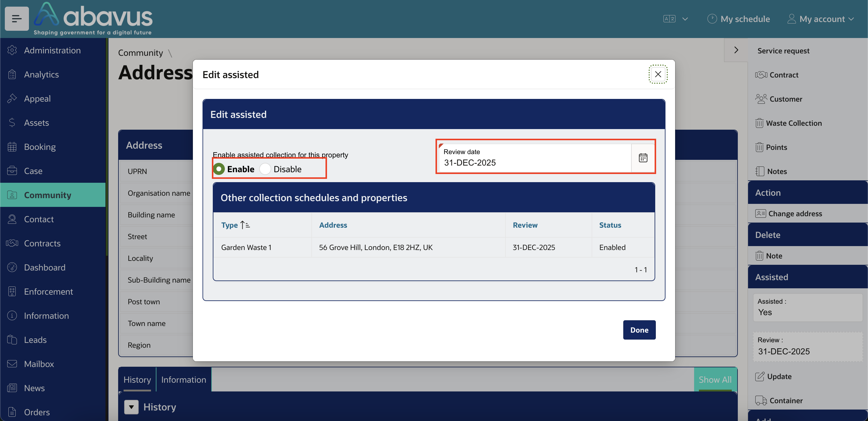Click the Review date input field
The width and height of the screenshot is (868, 421).
535,158
